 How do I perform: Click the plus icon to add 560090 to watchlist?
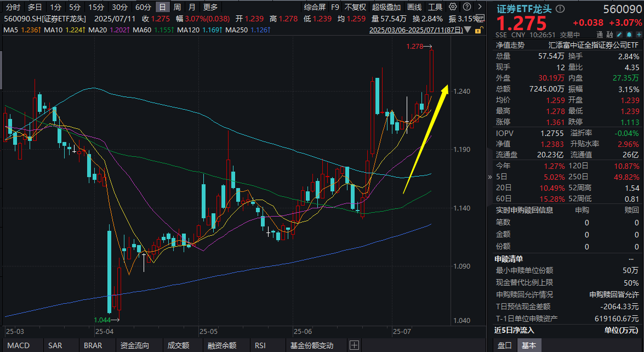639,35
